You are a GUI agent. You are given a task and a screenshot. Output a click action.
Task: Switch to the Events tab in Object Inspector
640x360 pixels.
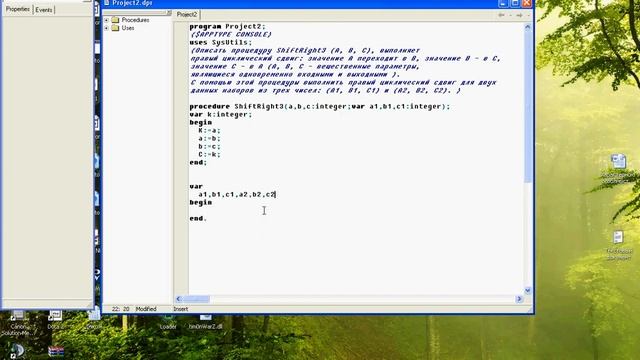pyautogui.click(x=43, y=10)
